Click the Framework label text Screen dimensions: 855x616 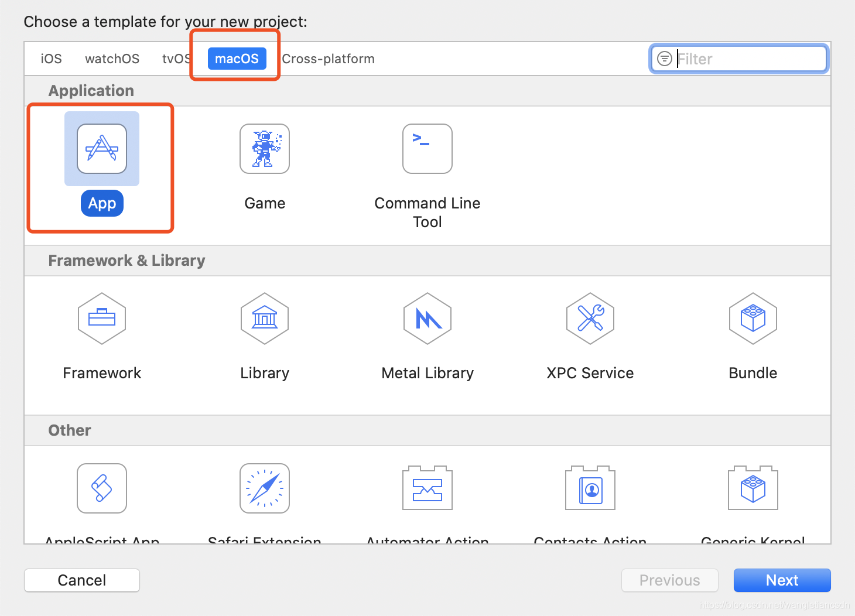[x=102, y=373]
